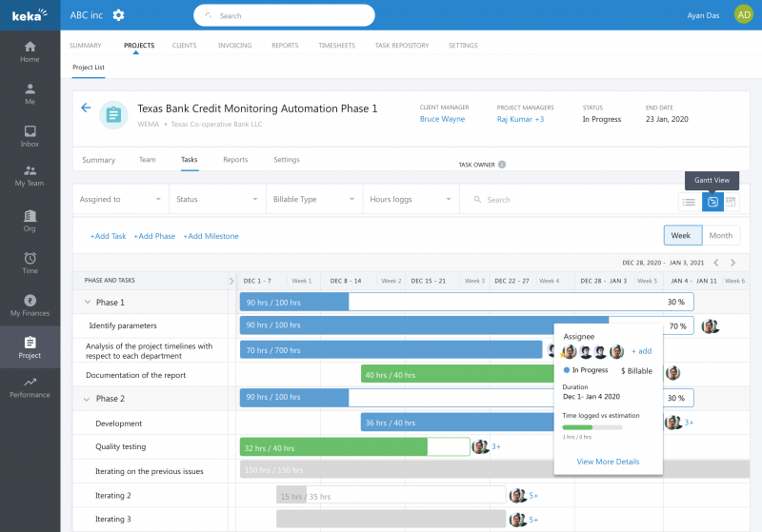
Task: Collapse the Phase 2 group
Action: tap(87, 399)
